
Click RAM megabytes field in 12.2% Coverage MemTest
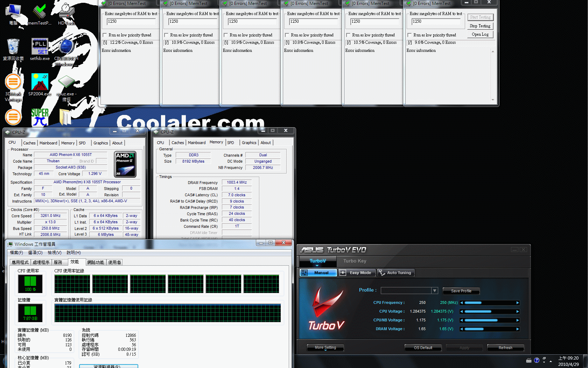coord(131,22)
